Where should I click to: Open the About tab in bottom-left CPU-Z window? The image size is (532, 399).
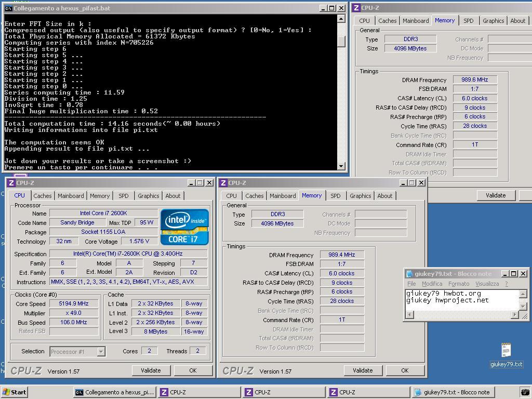[172, 196]
